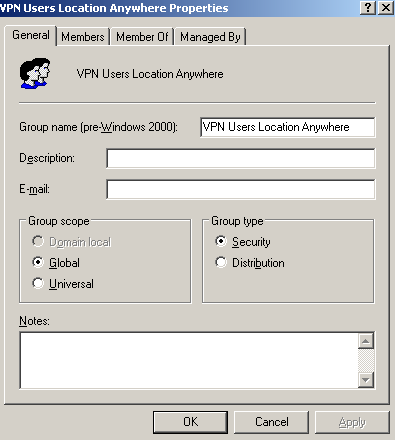Click Notes scrollbar down arrow
Viewport: 395px width, 440px height.
coord(366,380)
